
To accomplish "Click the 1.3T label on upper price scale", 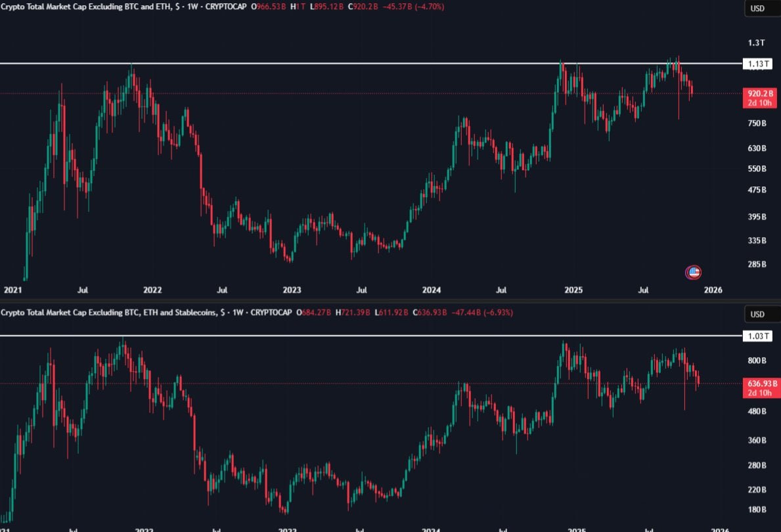I will [x=756, y=43].
